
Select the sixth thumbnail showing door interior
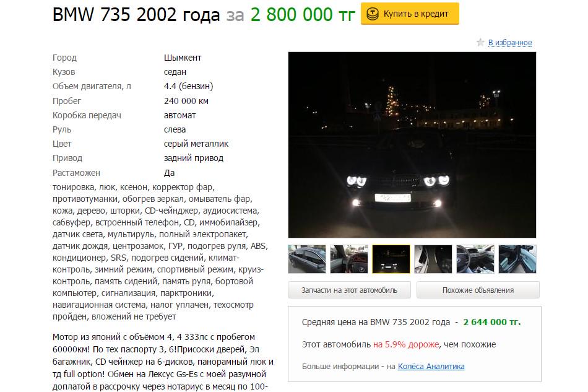click(x=517, y=259)
